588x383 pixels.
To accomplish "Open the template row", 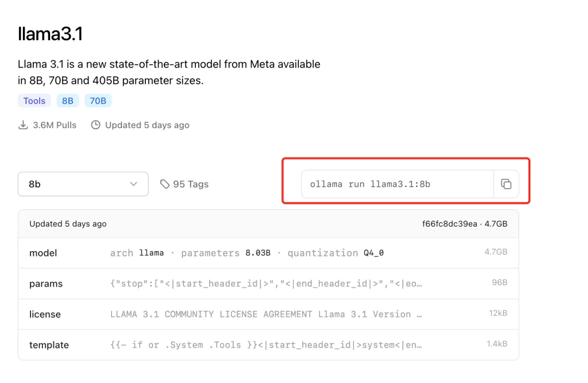I will (x=268, y=345).
